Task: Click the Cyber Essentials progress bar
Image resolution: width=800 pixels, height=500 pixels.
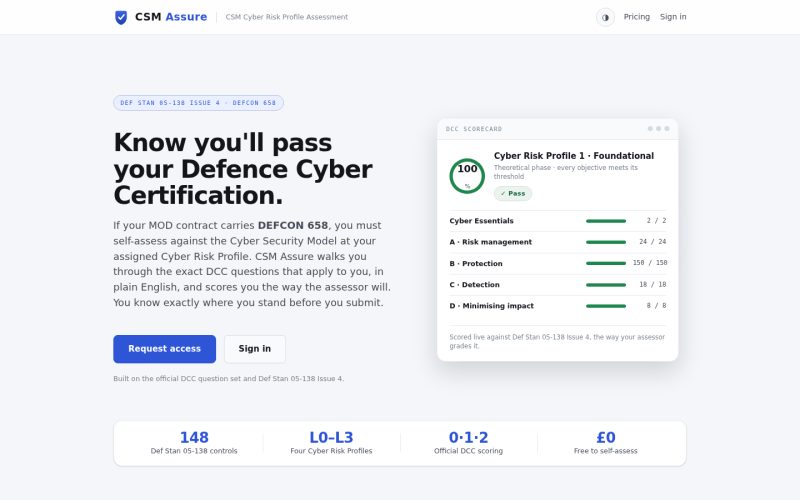Action: 606,221
